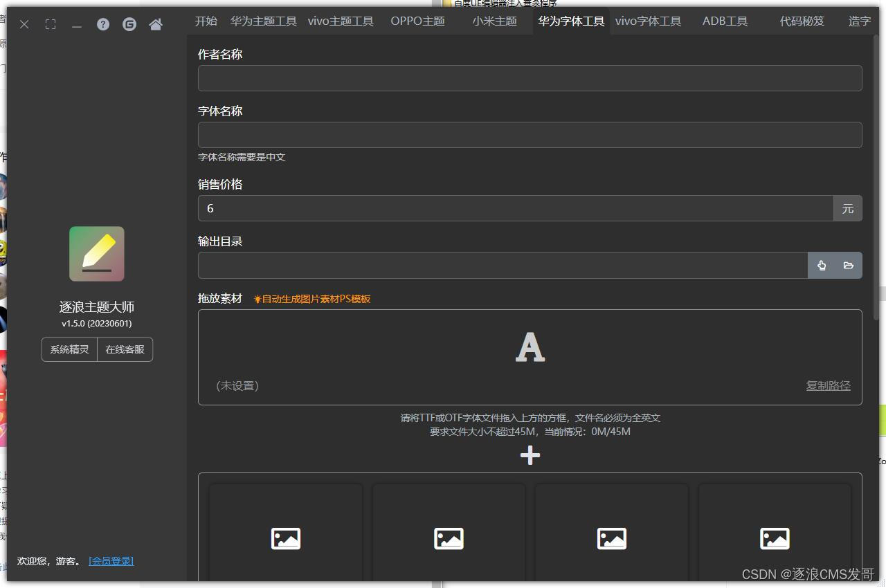Click the 会员登录 link
This screenshot has height=588, width=886.
111,561
